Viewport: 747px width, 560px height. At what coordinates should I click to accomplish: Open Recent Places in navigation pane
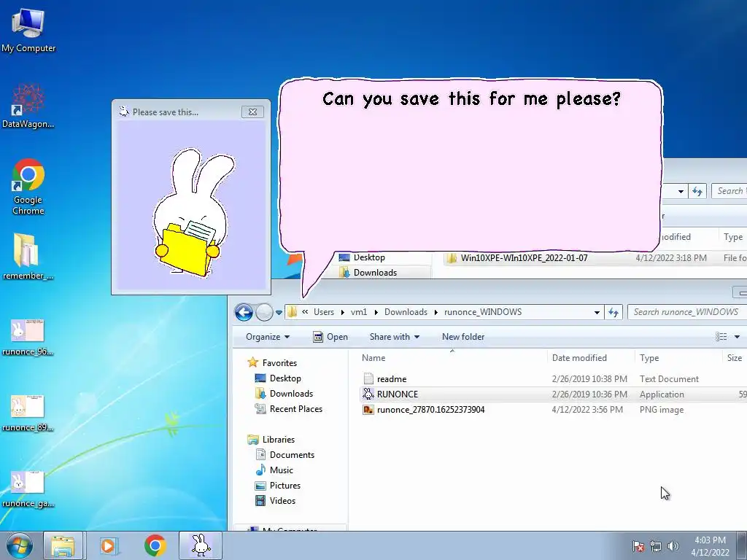tap(296, 408)
